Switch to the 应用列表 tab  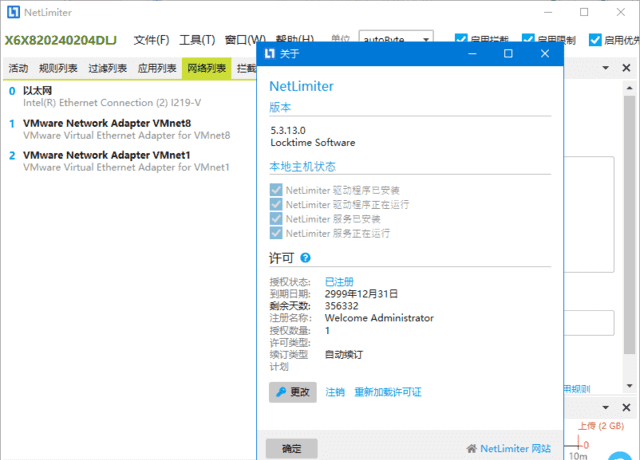coord(157,68)
